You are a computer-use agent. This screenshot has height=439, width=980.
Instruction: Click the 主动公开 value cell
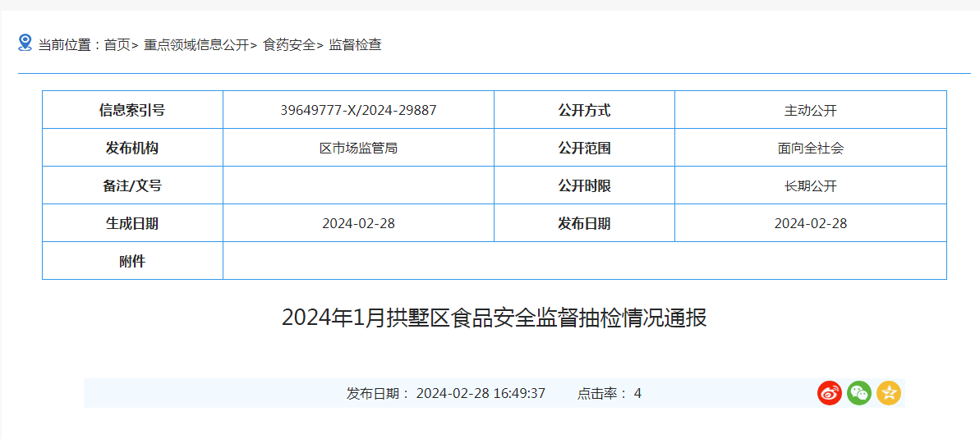811,110
